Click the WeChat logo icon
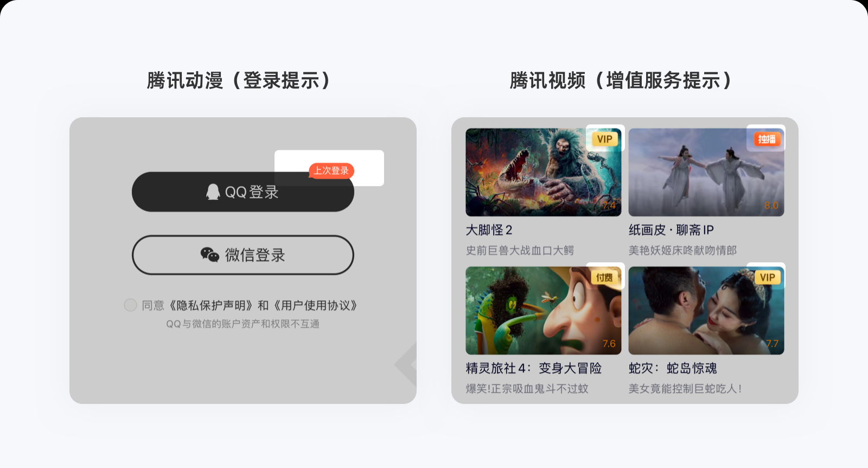868x468 pixels. tap(209, 255)
